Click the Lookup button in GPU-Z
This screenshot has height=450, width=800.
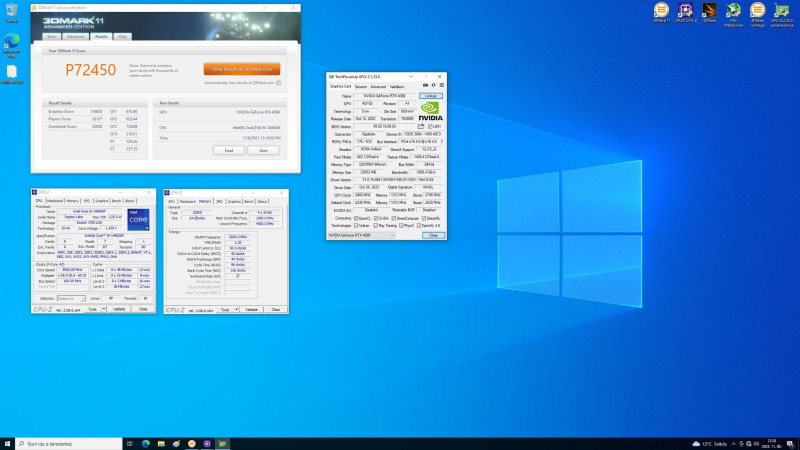point(431,96)
